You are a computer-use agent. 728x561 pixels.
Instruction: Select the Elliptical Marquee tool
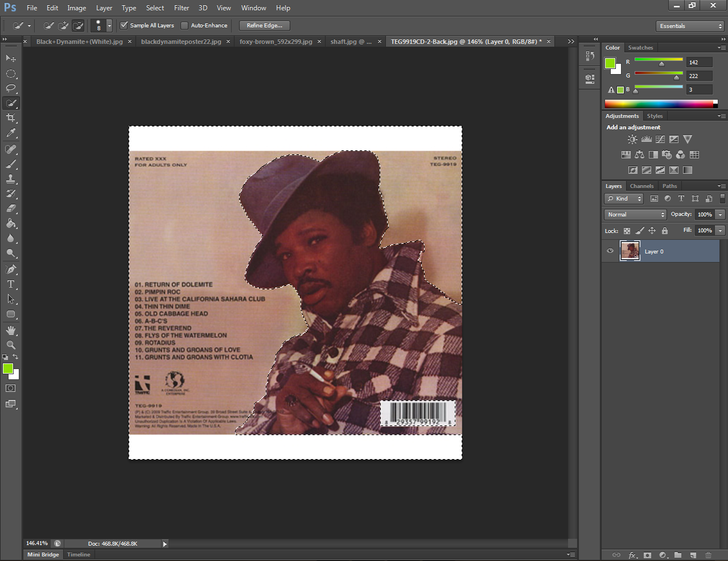point(11,73)
